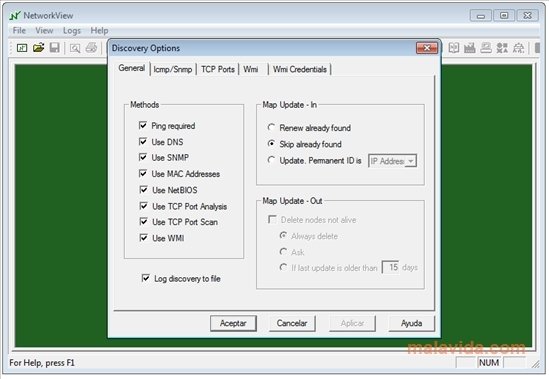Image resolution: width=549 pixels, height=379 pixels.
Task: Open the Wmi tab
Action: (251, 69)
